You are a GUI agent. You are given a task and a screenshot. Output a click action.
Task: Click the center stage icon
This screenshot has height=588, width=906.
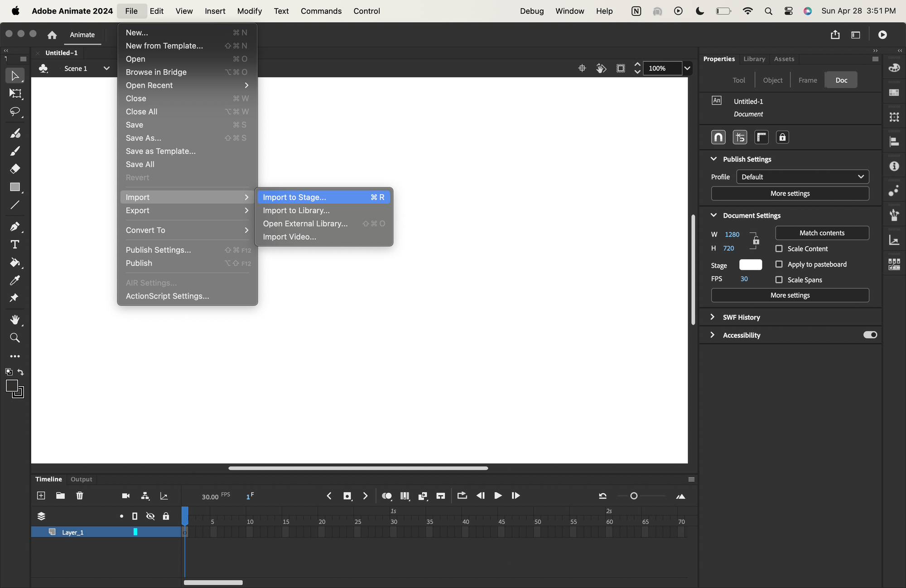[x=582, y=68]
